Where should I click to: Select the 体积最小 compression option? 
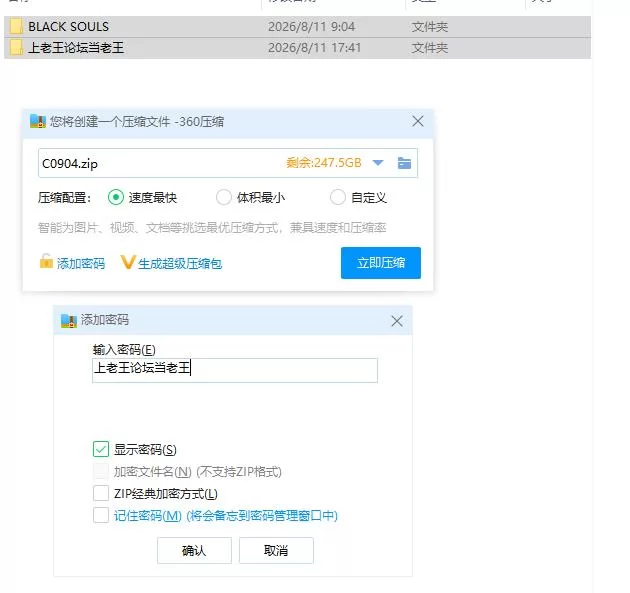(x=223, y=197)
